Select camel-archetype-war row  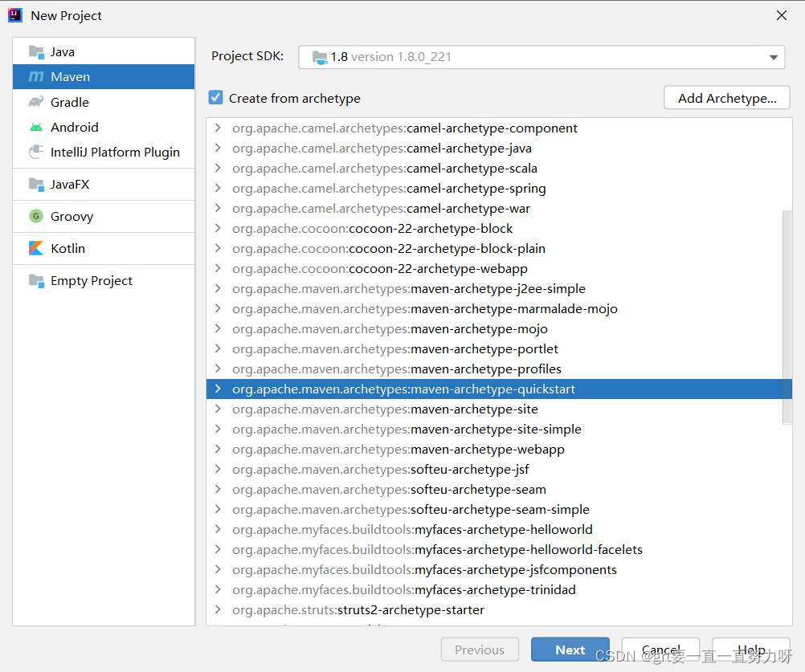tap(499, 208)
